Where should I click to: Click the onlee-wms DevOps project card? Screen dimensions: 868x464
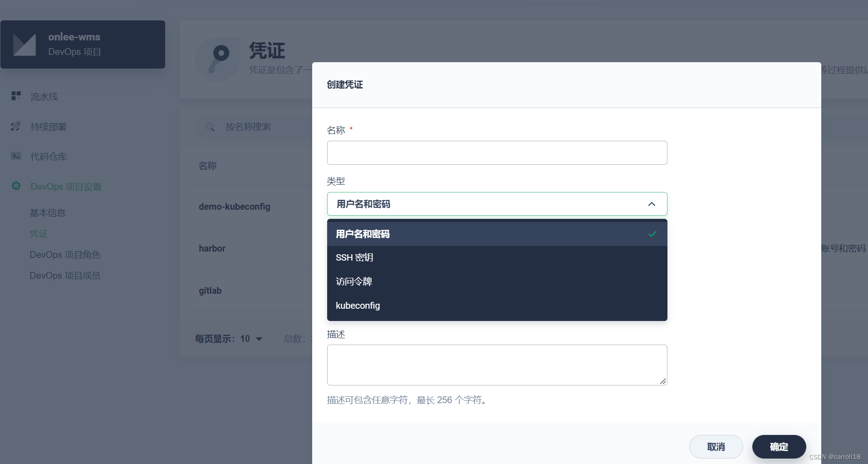pyautogui.click(x=83, y=44)
